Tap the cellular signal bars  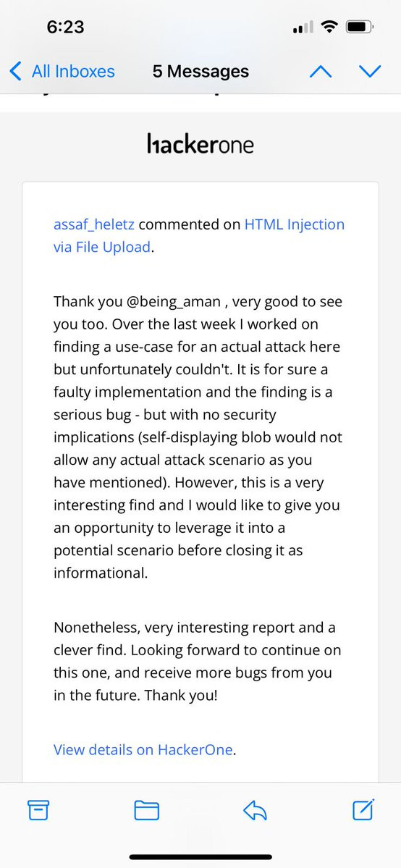[303, 27]
